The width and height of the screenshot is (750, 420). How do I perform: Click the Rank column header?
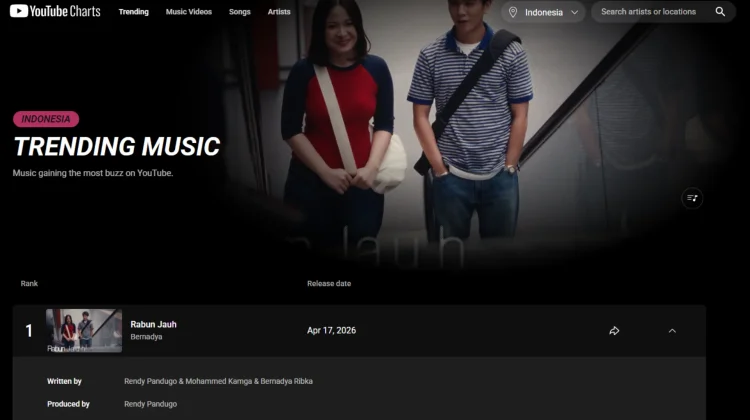click(x=29, y=283)
